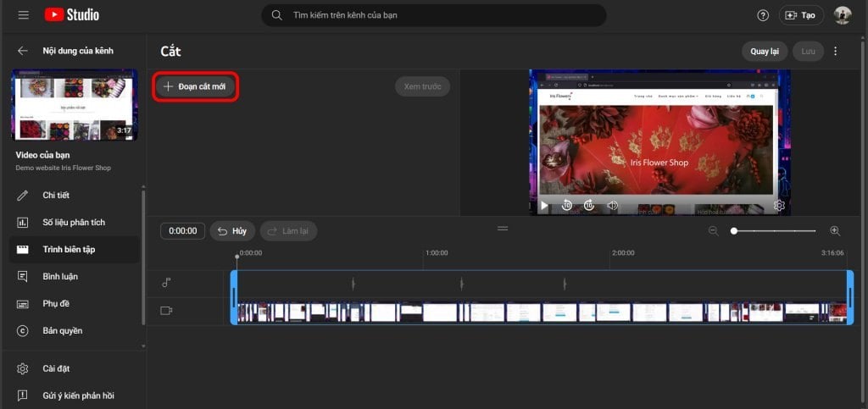The image size is (868, 409).
Task: Open Số liệu phân tích page
Action: [75, 222]
